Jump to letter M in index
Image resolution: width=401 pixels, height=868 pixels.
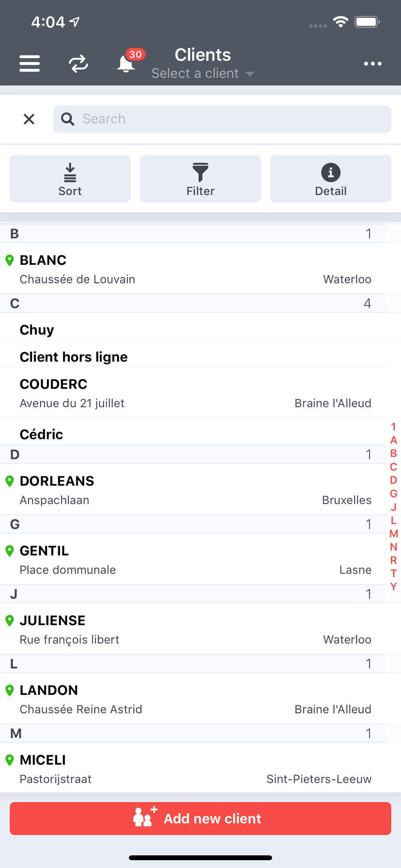pyautogui.click(x=393, y=533)
